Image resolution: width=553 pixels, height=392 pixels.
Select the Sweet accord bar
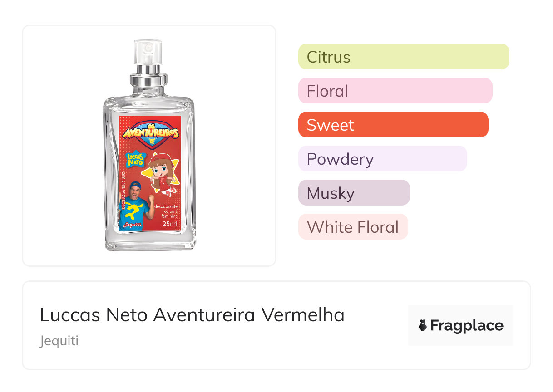coord(393,125)
